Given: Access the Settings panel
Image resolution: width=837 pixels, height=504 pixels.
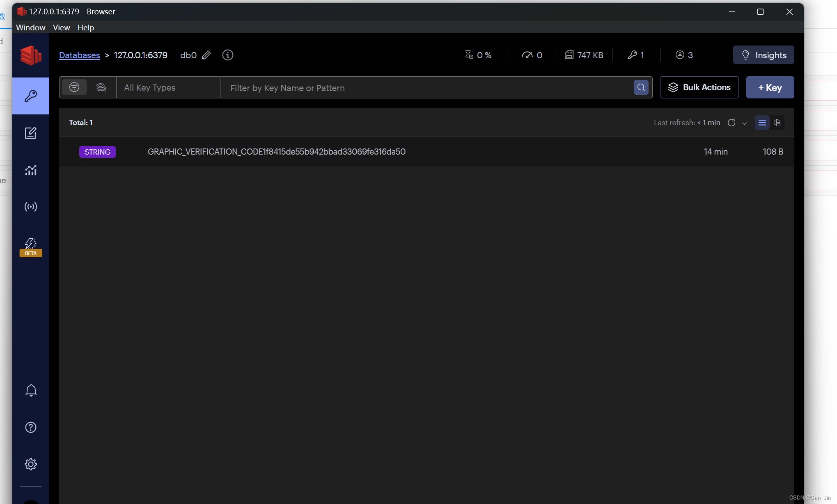Looking at the screenshot, I should [30, 465].
